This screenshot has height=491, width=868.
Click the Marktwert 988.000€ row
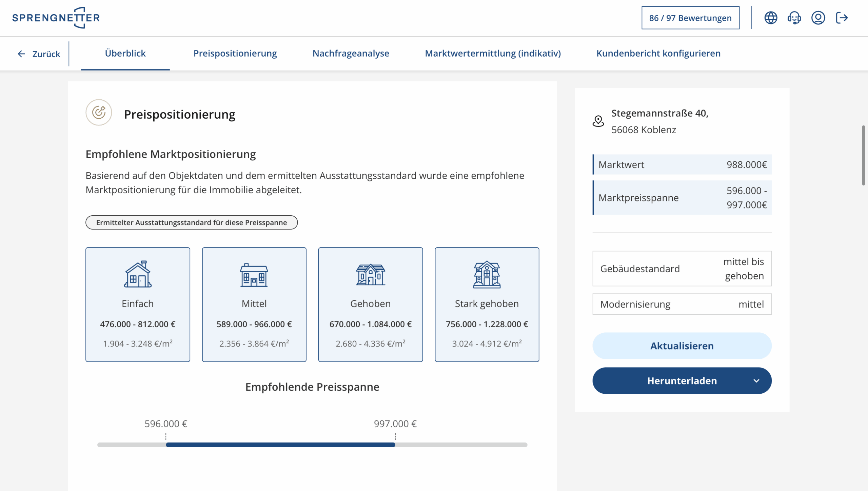(x=682, y=164)
